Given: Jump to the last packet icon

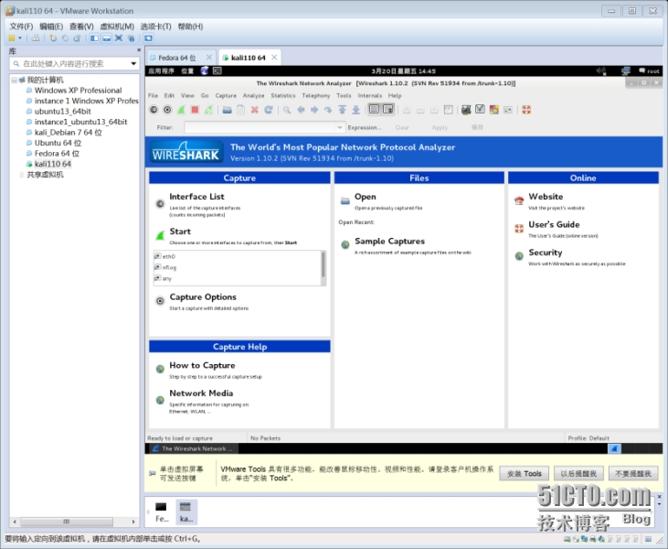Looking at the screenshot, I should click(356, 110).
